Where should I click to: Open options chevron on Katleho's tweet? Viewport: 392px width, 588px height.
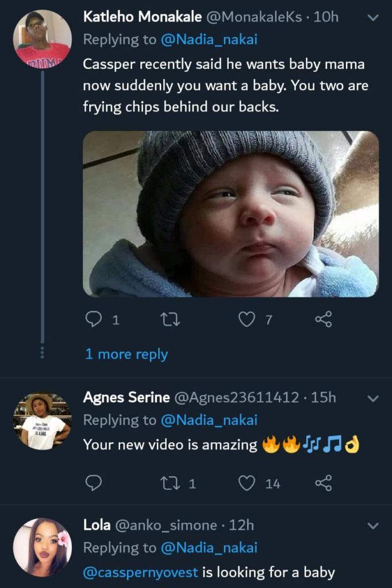click(372, 18)
